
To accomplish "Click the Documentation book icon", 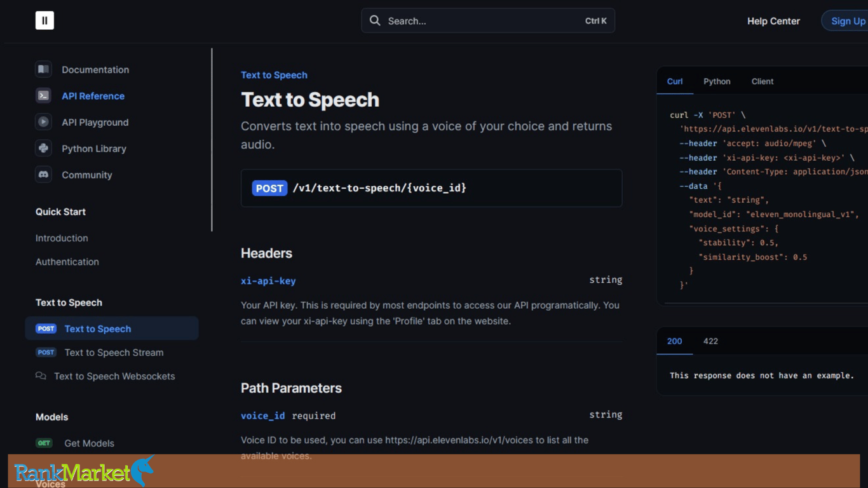I will click(43, 69).
